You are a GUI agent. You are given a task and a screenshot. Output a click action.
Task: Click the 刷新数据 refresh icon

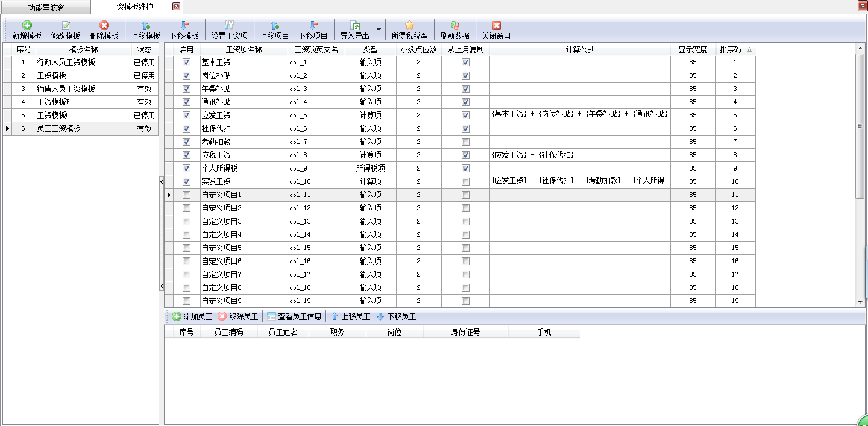point(455,25)
